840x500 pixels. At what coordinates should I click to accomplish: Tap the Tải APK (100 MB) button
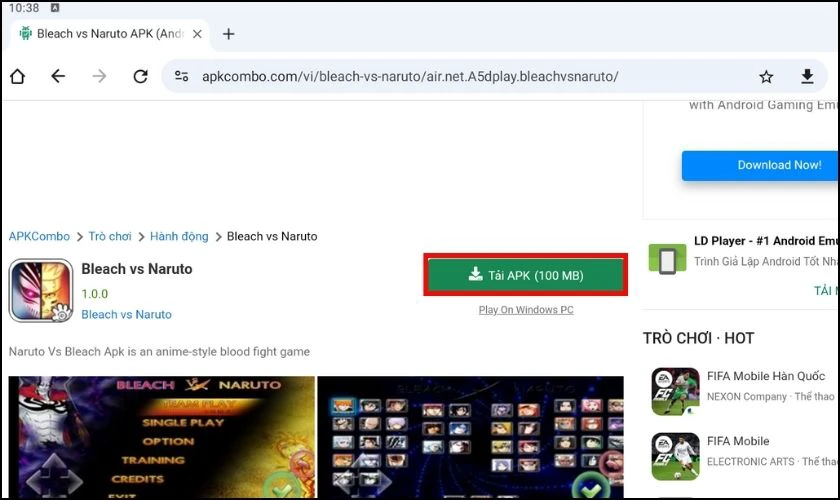(526, 275)
